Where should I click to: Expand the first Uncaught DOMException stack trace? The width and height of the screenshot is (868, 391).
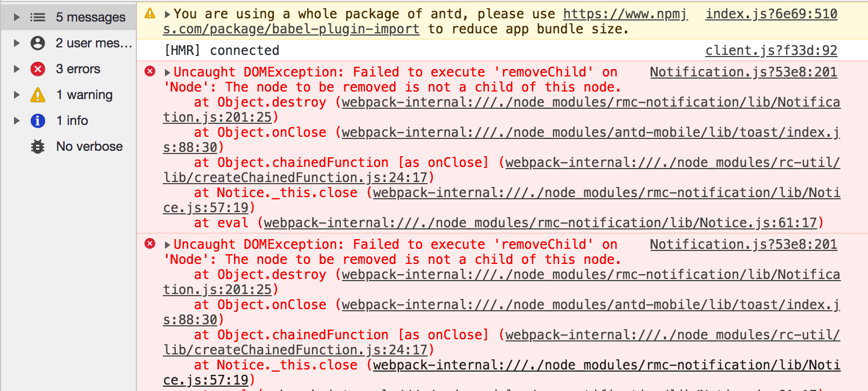coord(167,72)
